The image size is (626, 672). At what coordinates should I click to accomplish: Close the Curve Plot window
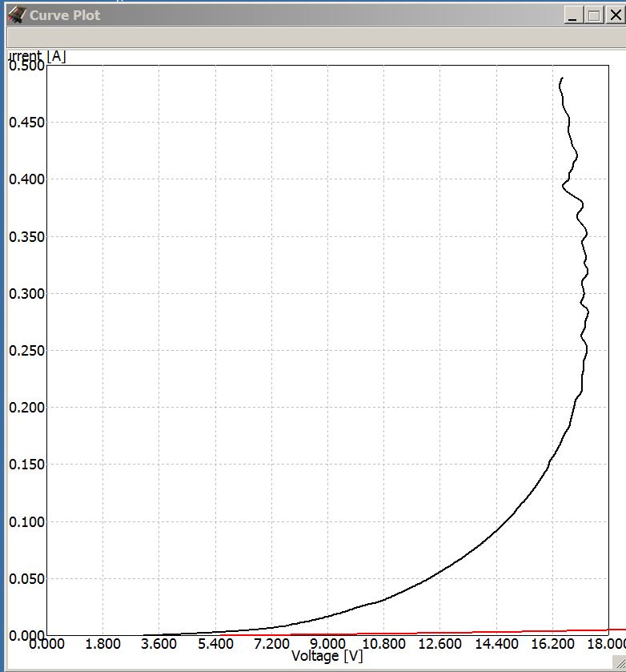pyautogui.click(x=615, y=15)
